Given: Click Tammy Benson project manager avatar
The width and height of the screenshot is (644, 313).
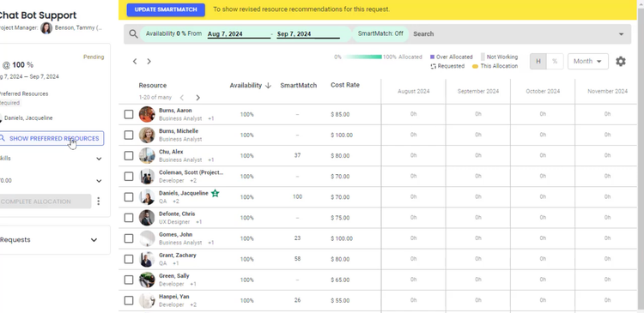Looking at the screenshot, I should click(x=46, y=28).
